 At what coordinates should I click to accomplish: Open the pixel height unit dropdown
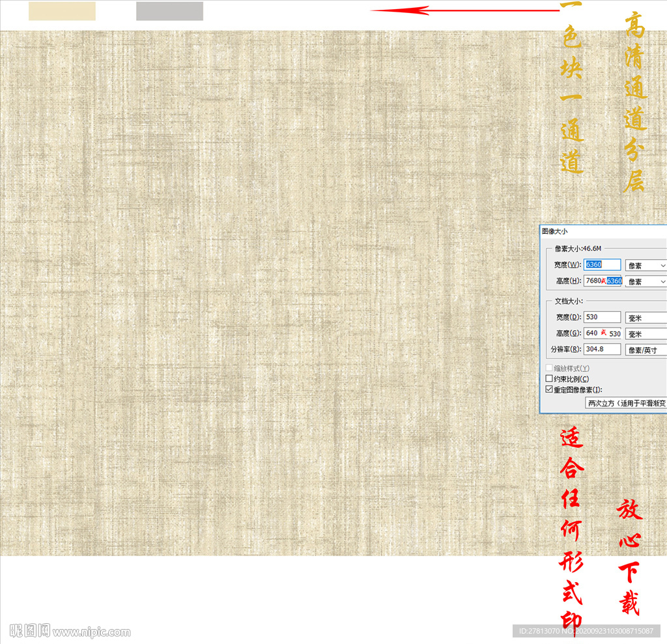(646, 281)
